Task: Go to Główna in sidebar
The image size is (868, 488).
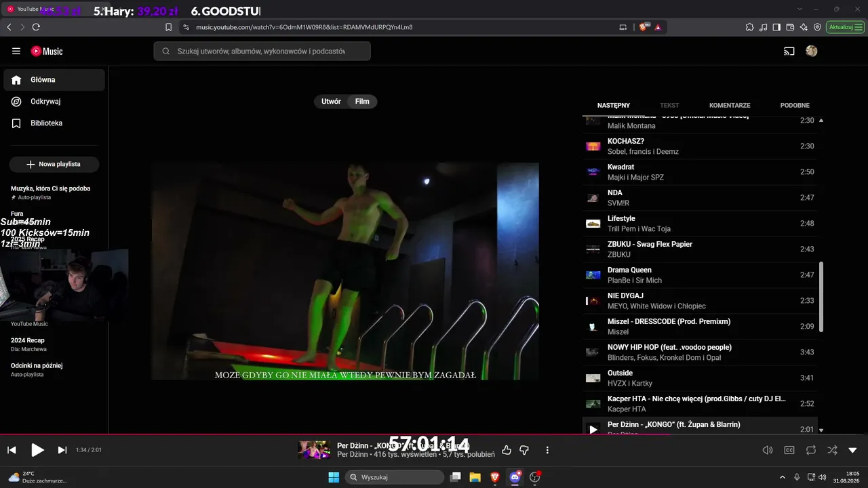Action: [54, 80]
